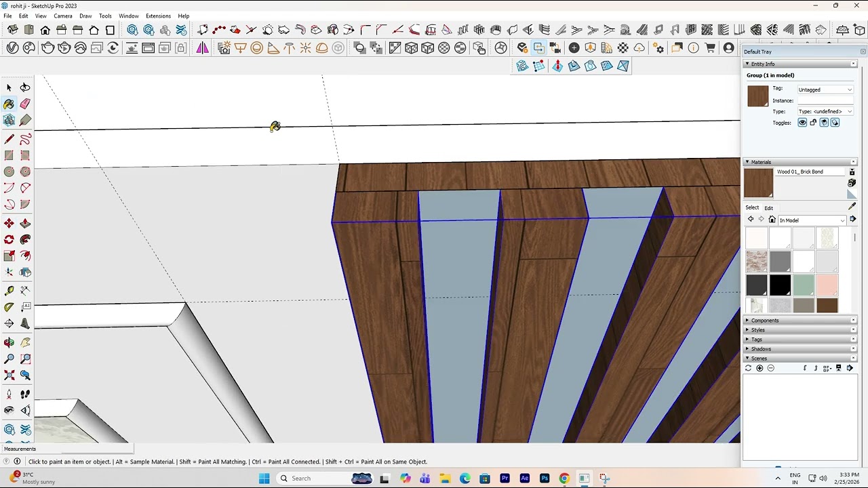The height and width of the screenshot is (488, 868).
Task: Click the Remove Scene minus button
Action: pyautogui.click(x=770, y=368)
